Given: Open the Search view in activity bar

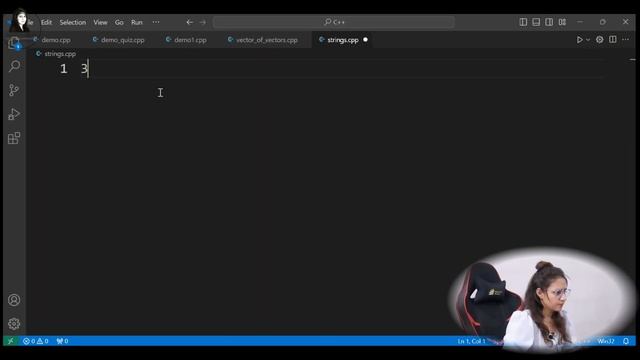Looking at the screenshot, I should 14,66.
